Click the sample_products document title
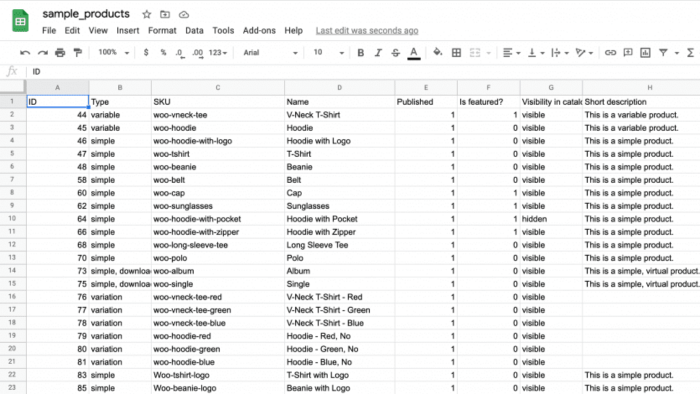Viewport: 700px width, 394px height. pyautogui.click(x=86, y=14)
